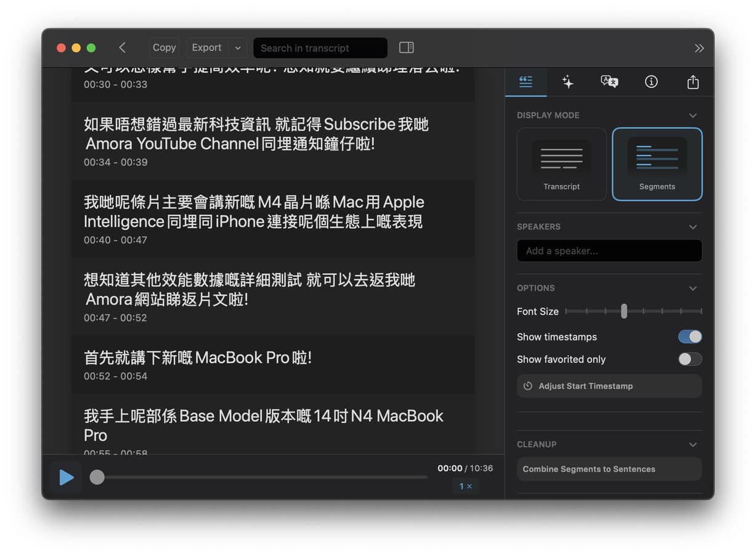Click the Copy button
This screenshot has width=756, height=555.
(x=164, y=47)
